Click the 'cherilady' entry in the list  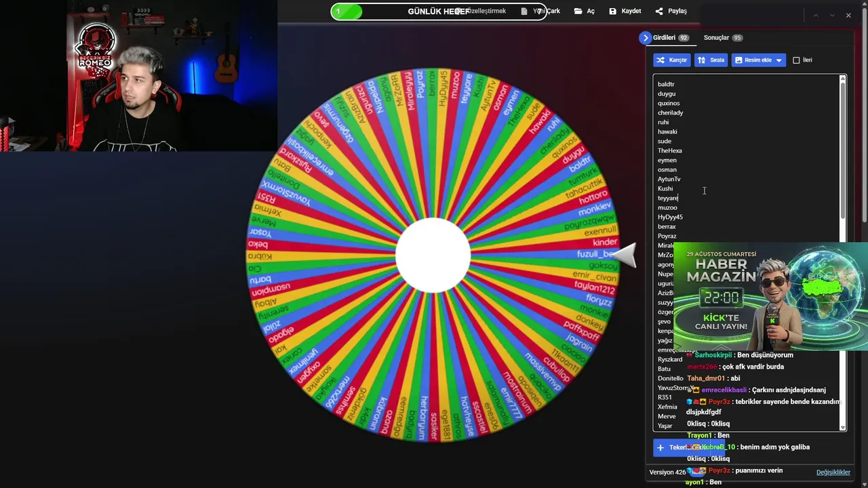click(670, 113)
